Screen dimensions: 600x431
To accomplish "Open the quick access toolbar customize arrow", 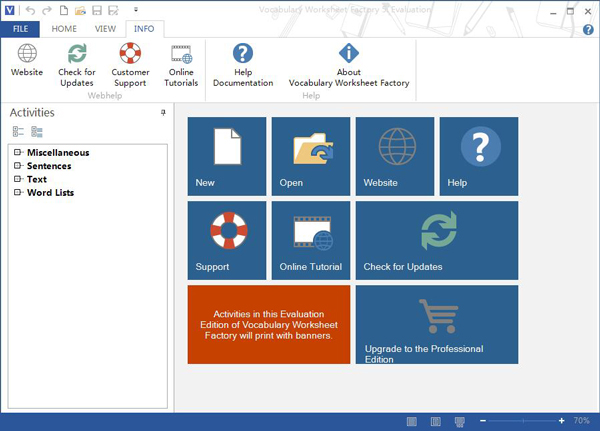I will click(x=136, y=10).
